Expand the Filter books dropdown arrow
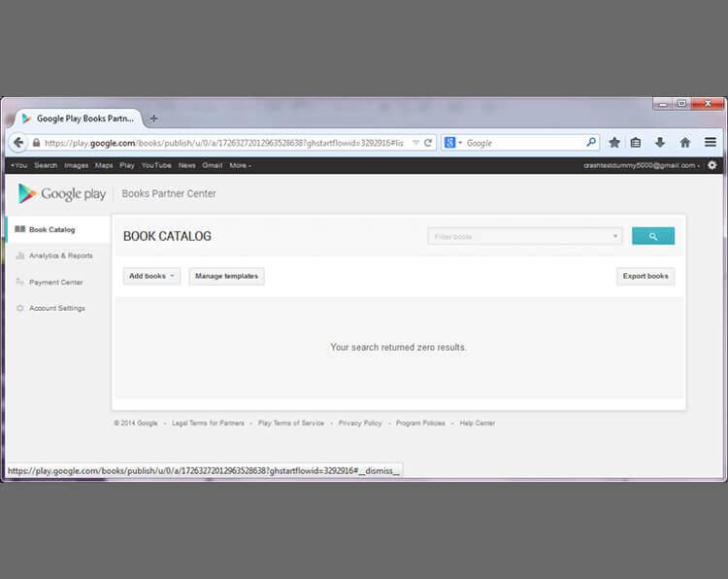Viewport: 728px width, 579px height. click(x=615, y=236)
